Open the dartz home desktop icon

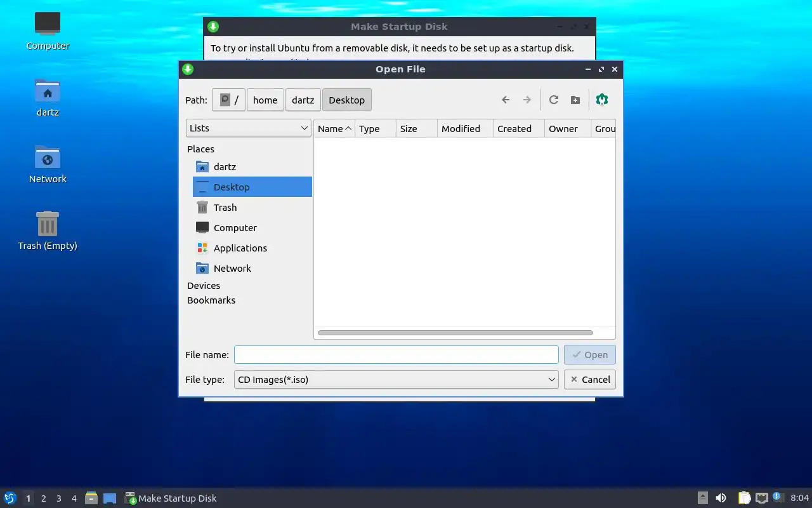(x=48, y=97)
